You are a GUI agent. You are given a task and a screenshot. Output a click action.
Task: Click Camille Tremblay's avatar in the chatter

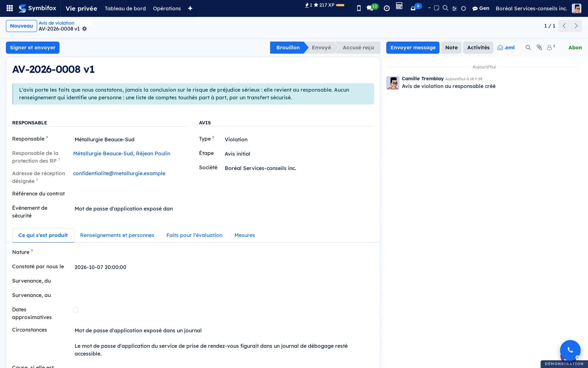pyautogui.click(x=393, y=83)
